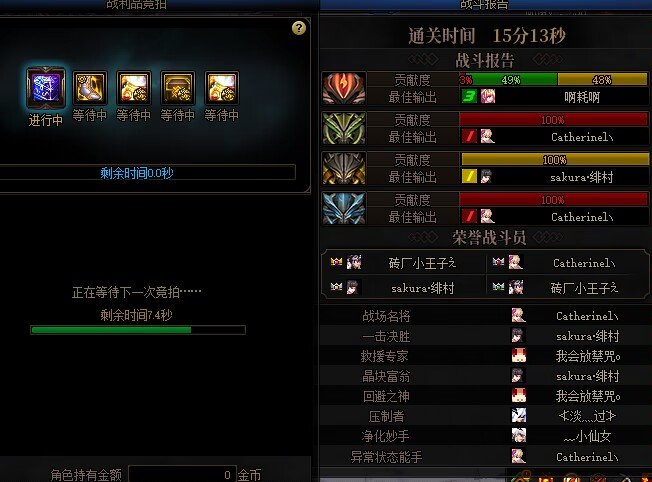Open the 战利品竞拍 tab header
652x482 pixels.
pos(136,5)
